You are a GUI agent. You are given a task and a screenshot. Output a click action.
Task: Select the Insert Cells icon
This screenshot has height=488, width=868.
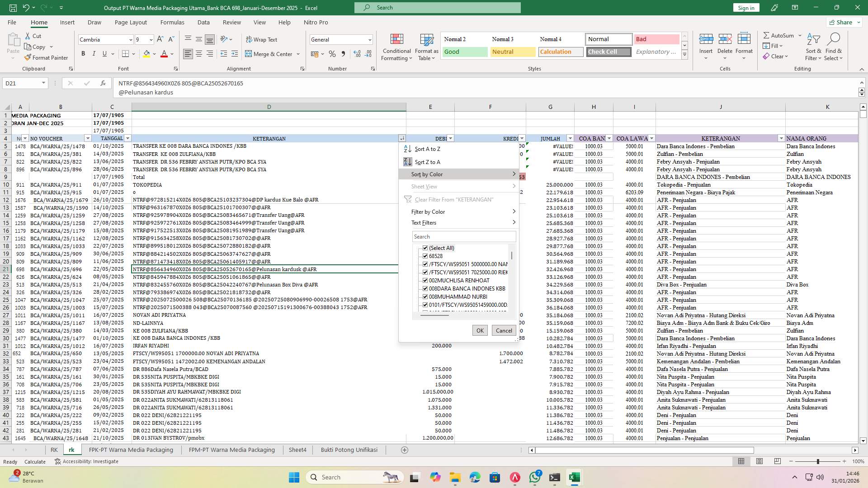point(706,44)
